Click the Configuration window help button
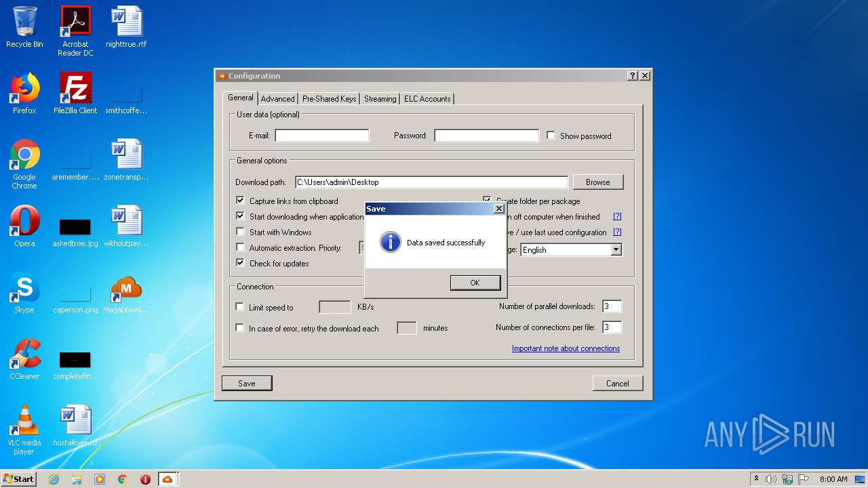The image size is (868, 488). (633, 76)
